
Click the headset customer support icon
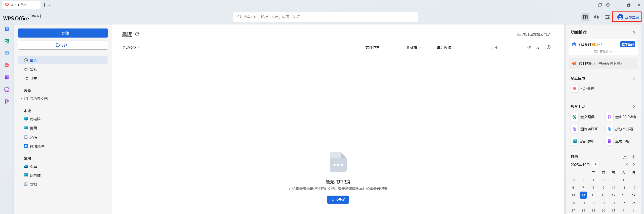(596, 17)
